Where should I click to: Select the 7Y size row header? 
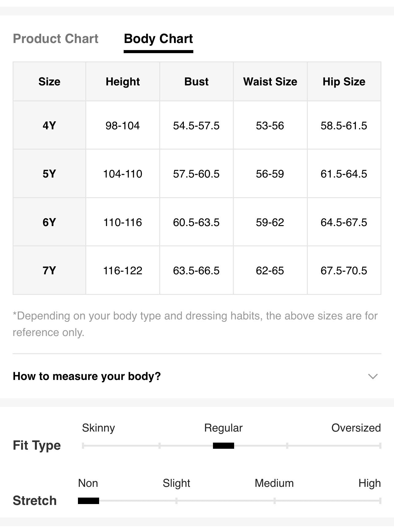pos(49,271)
